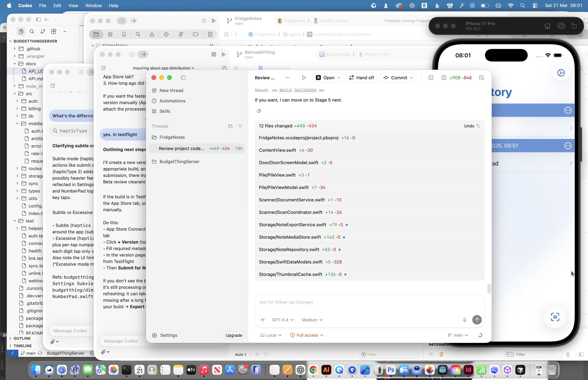Open the terminal panel icon

tap(431, 78)
